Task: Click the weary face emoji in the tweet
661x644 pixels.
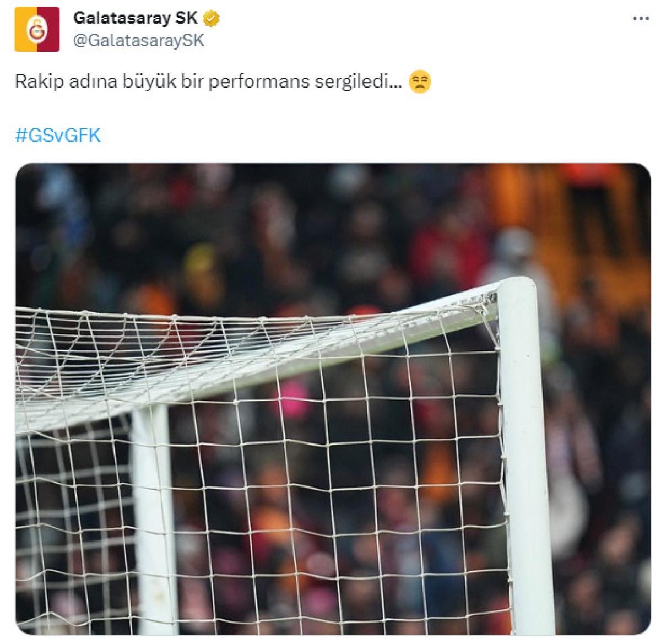Action: click(420, 83)
